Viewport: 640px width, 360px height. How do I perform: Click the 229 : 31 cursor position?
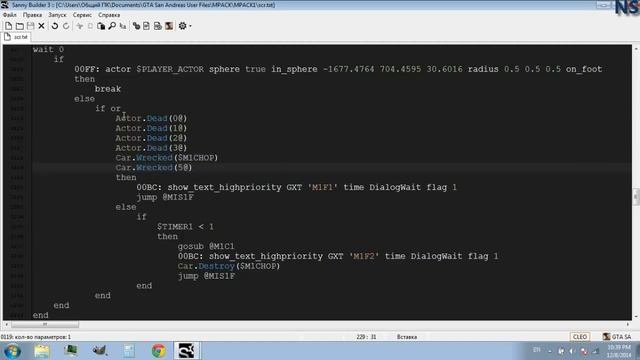366,337
